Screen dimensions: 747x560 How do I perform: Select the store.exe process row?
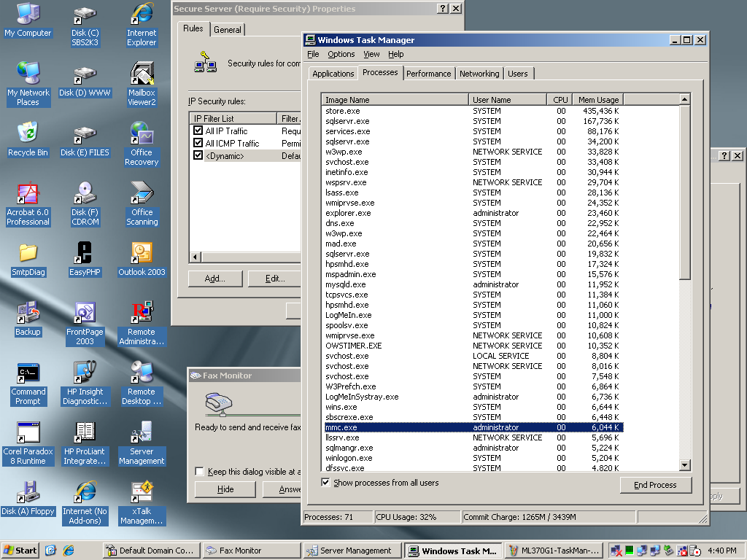(473, 111)
